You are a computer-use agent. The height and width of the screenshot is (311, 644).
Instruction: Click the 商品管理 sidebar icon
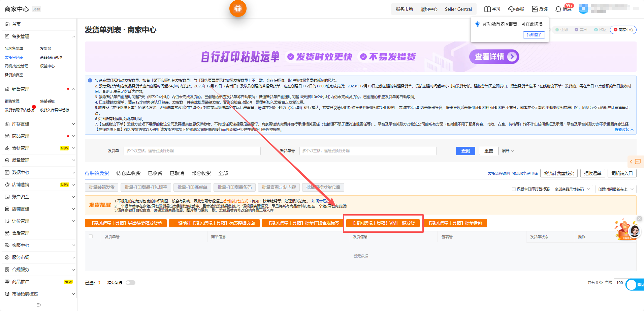[7, 136]
